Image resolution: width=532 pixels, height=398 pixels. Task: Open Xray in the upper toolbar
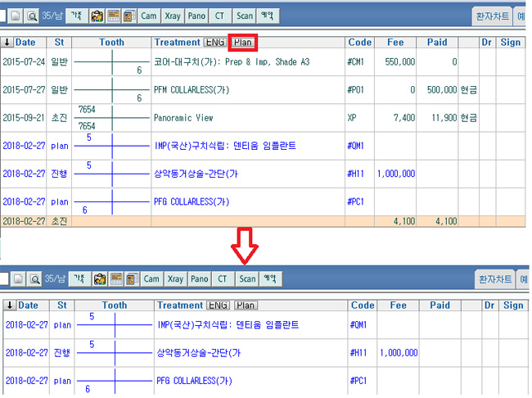(x=174, y=16)
